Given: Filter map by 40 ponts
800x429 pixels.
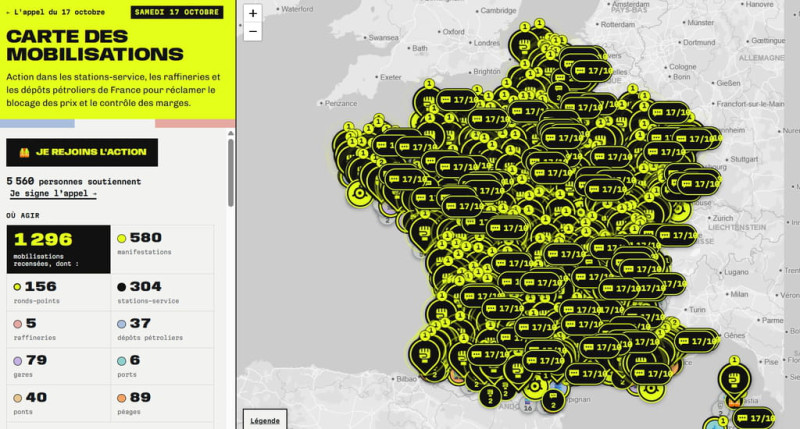Looking at the screenshot, I should 58,403.
